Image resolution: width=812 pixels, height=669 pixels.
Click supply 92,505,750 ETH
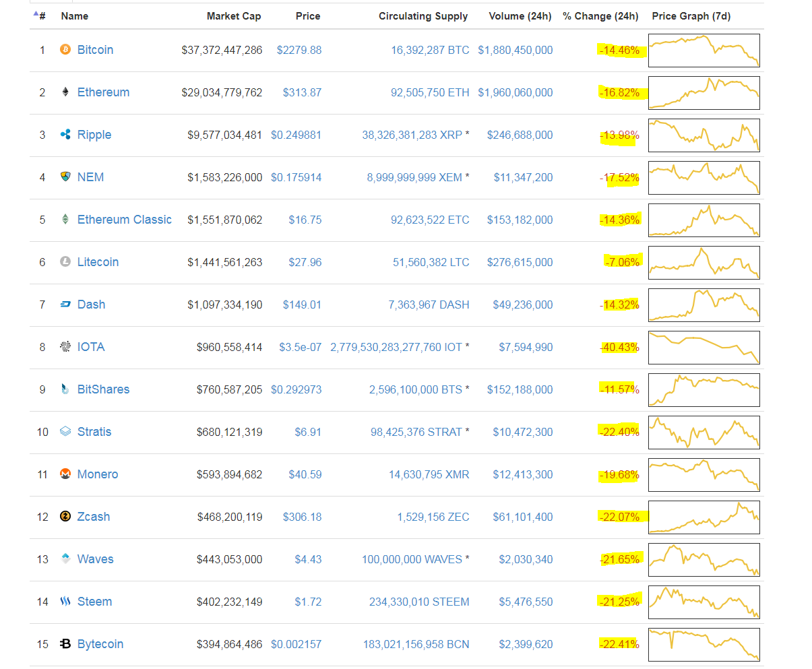click(x=430, y=92)
